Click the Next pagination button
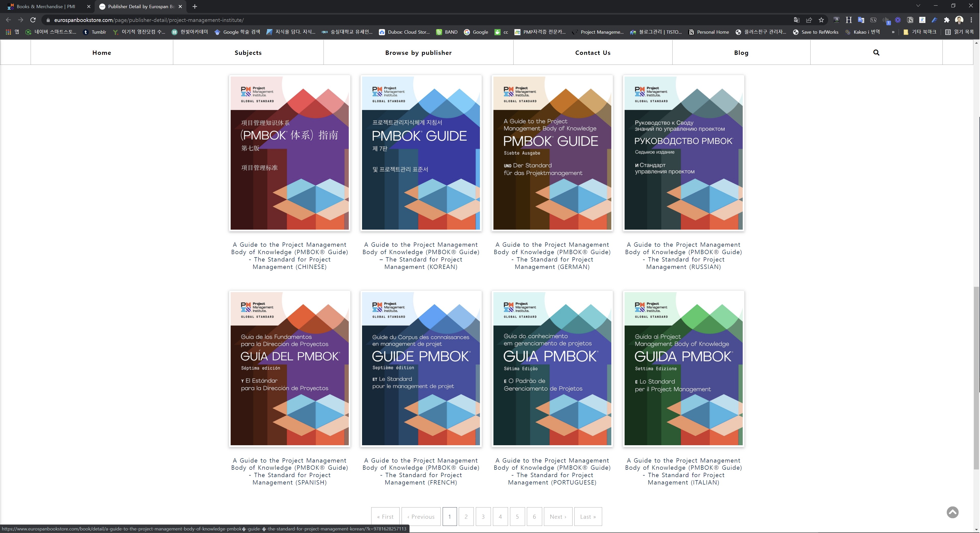The image size is (980, 533). tap(558, 516)
